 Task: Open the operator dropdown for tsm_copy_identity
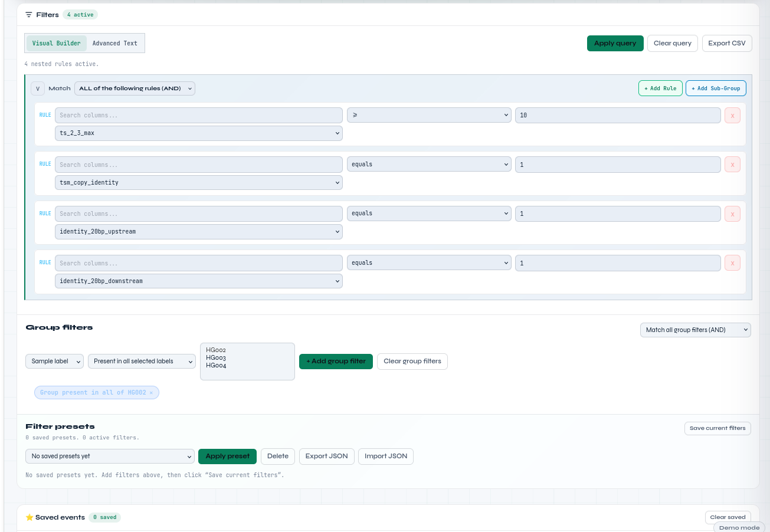(x=429, y=164)
